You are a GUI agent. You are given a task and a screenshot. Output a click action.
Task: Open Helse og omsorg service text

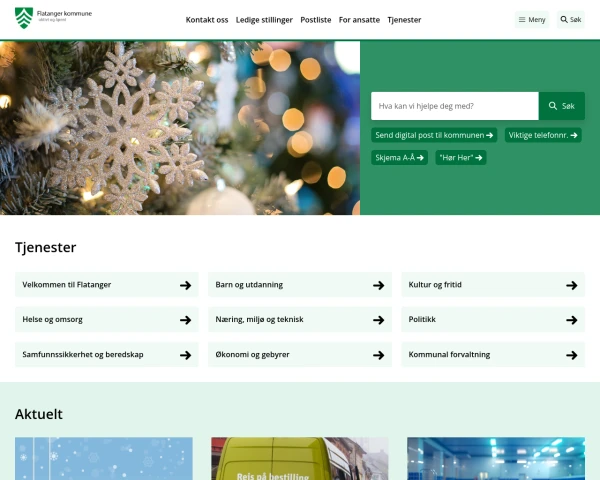(x=52, y=320)
